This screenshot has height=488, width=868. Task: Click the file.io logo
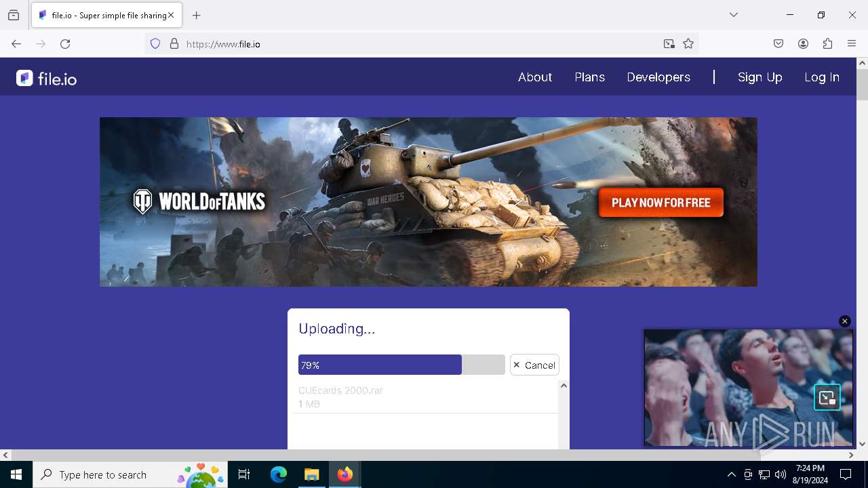[x=47, y=79]
